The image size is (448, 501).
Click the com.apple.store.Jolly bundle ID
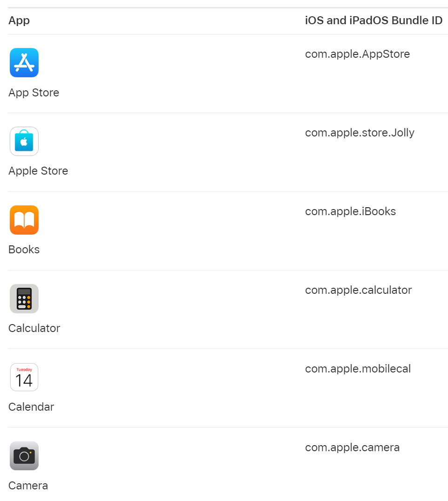pos(360,133)
